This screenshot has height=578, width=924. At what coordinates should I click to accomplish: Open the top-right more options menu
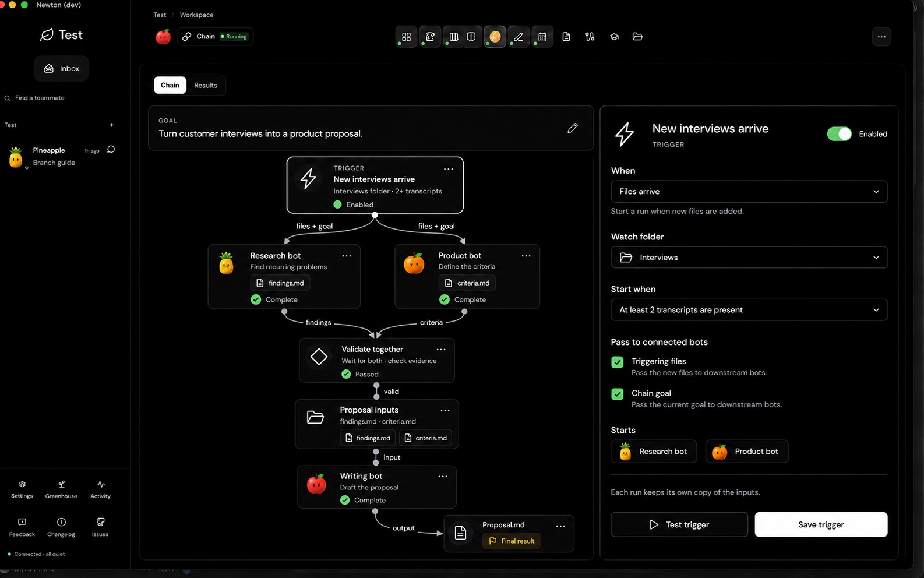coord(881,37)
